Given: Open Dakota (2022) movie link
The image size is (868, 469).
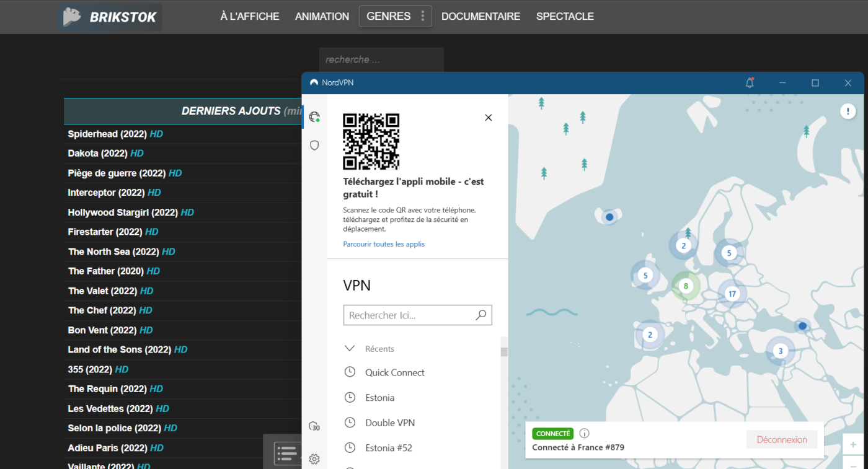Looking at the screenshot, I should (105, 153).
